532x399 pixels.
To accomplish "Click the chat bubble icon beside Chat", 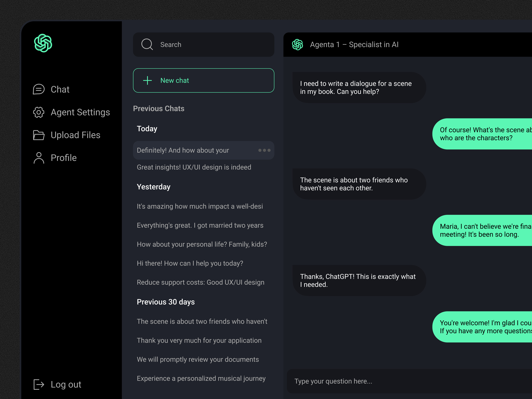I will (39, 89).
